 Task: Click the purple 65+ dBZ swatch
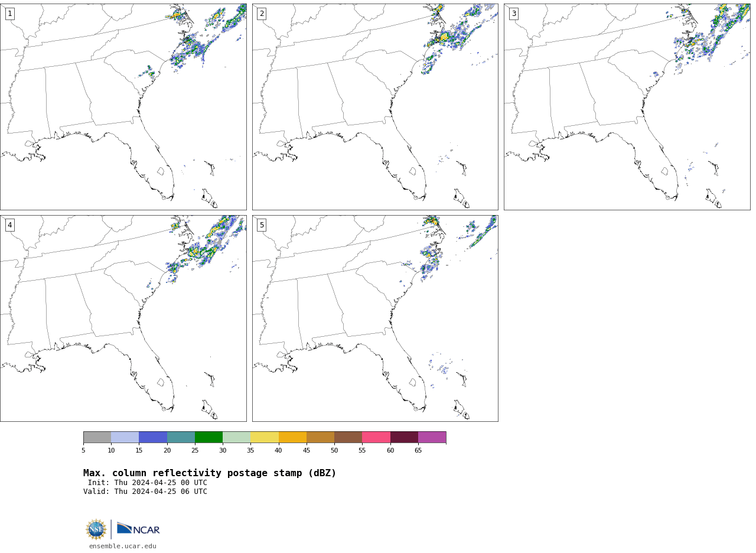tap(432, 437)
